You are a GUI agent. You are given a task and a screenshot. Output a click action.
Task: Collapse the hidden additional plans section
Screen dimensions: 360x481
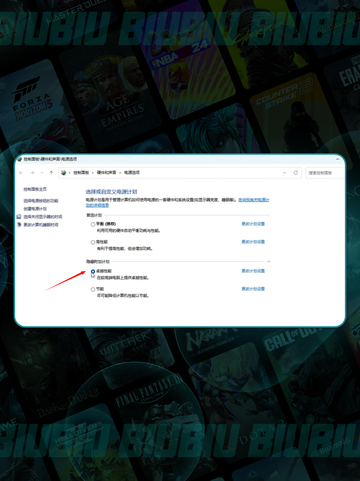(268, 262)
